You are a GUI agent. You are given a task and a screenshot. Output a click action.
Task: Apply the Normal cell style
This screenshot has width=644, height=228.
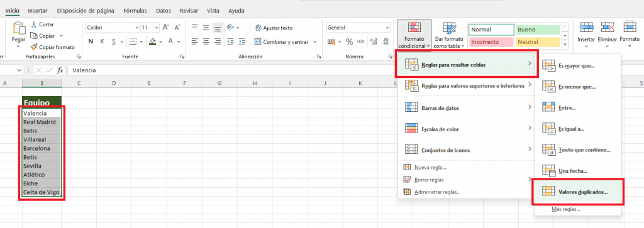point(491,30)
